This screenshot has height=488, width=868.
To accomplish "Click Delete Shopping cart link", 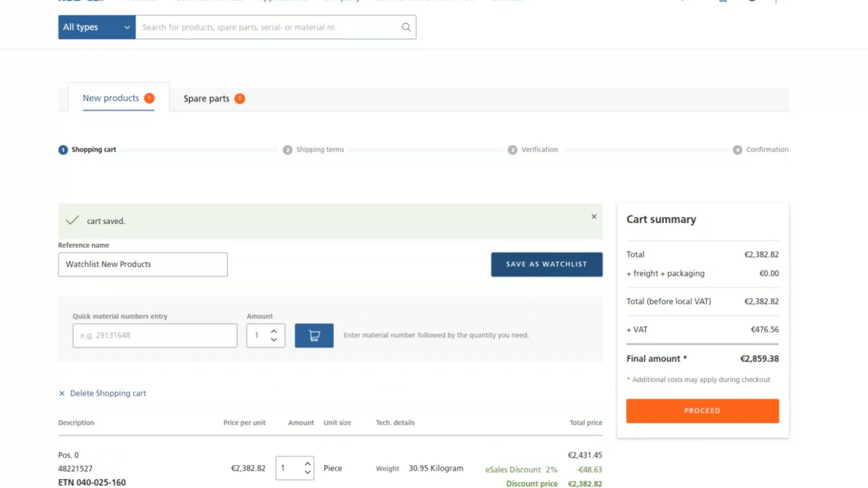I will point(108,393).
